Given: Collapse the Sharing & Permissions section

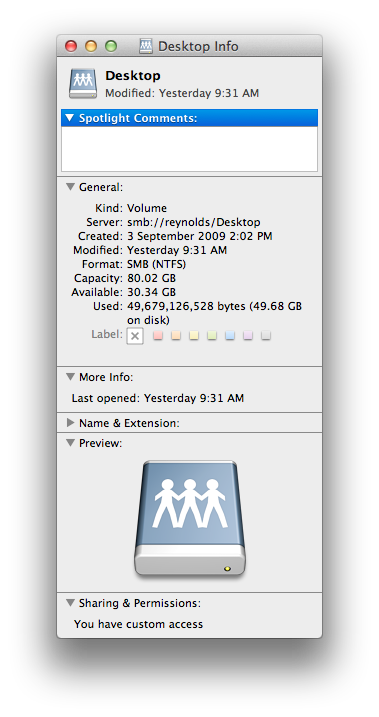Looking at the screenshot, I should [x=69, y=603].
